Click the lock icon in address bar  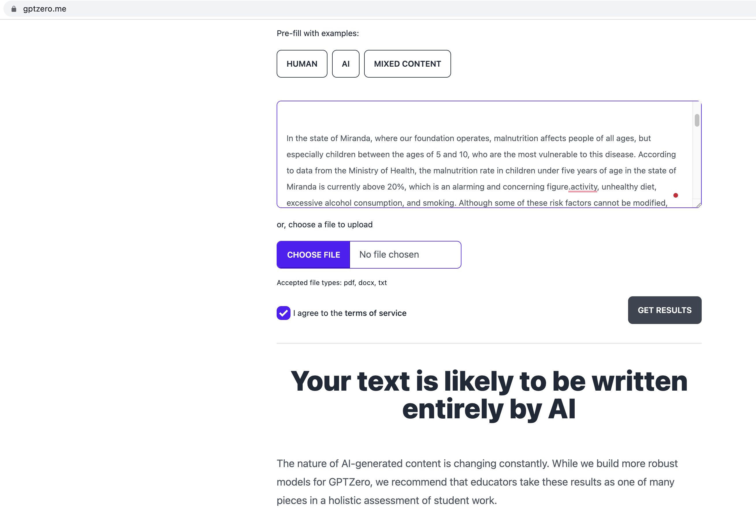[14, 9]
